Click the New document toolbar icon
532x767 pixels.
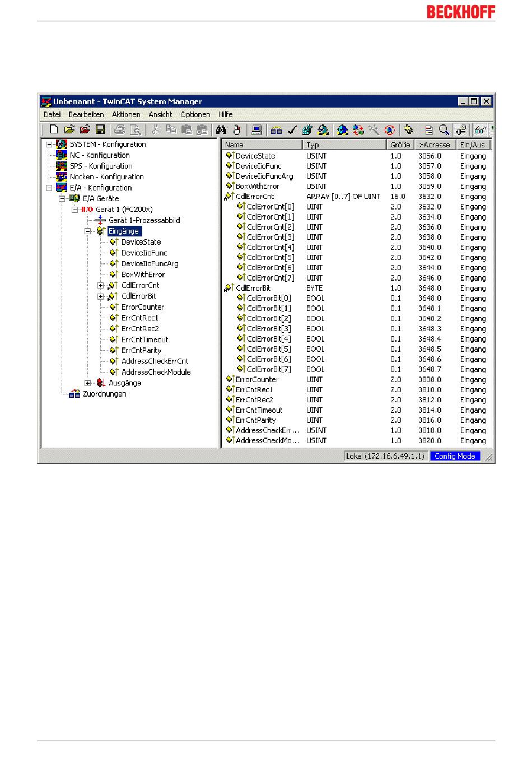tap(54, 130)
